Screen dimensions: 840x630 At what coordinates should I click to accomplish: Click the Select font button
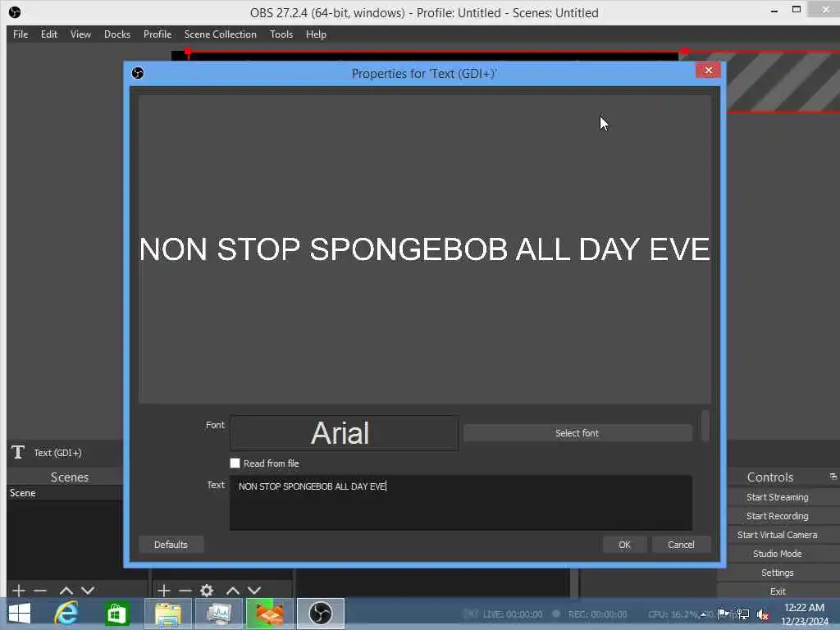(x=577, y=433)
